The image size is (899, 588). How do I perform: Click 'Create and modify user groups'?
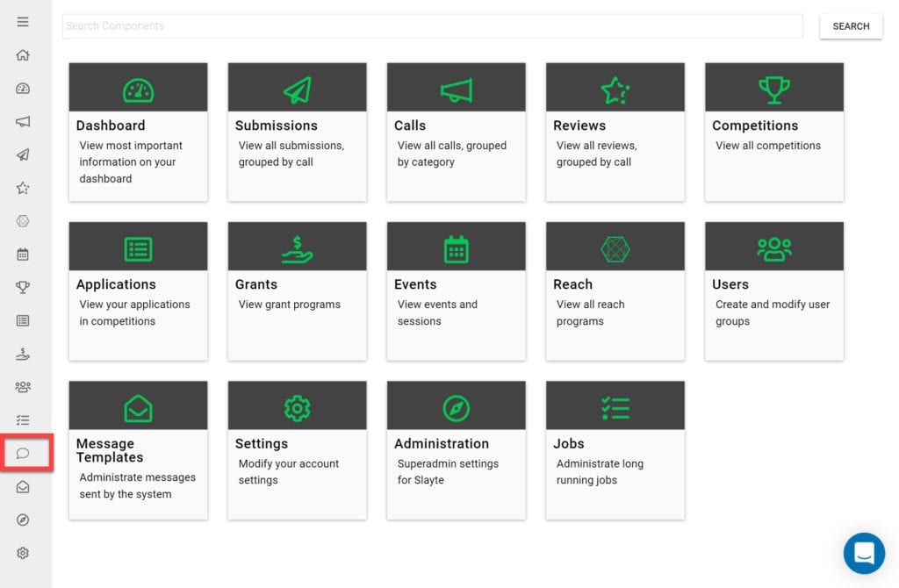point(773,313)
